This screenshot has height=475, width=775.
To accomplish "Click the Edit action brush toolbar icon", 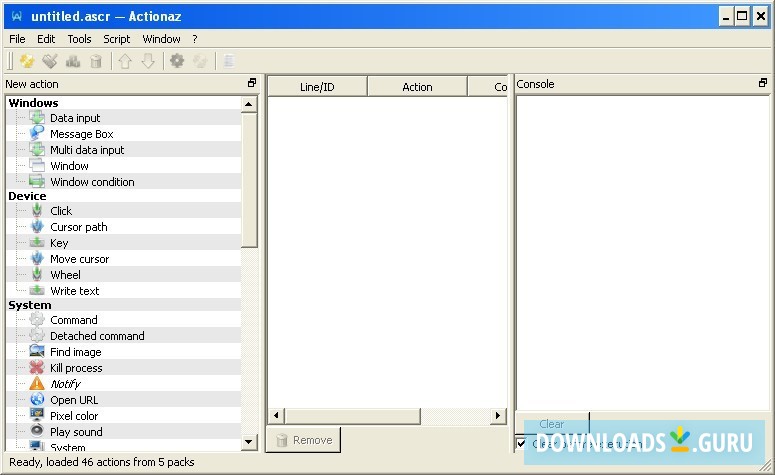I will pos(50,61).
